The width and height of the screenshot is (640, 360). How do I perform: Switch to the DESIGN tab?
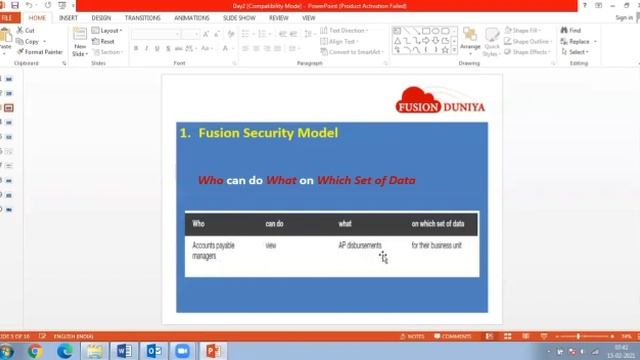101,18
